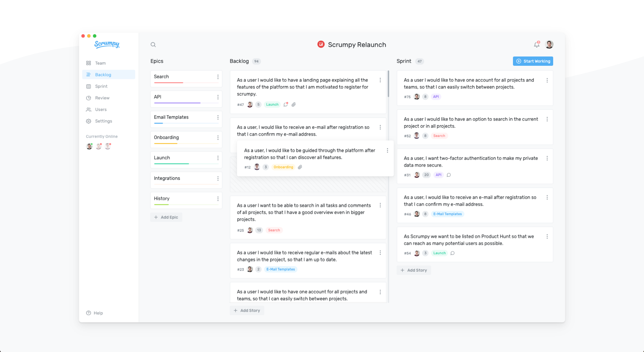Open comments bubble on story #54
Image resolution: width=644 pixels, height=352 pixels.
pyautogui.click(x=452, y=253)
